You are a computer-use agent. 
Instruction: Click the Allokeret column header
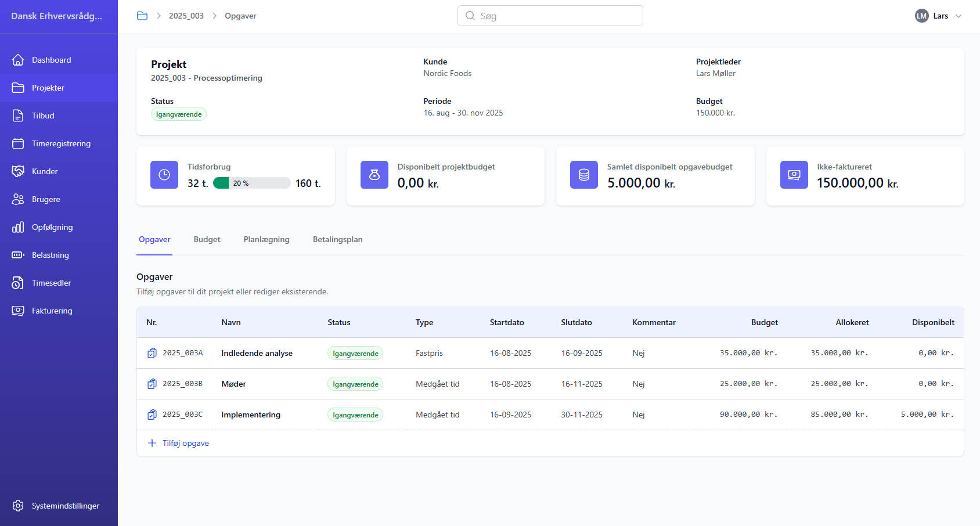pyautogui.click(x=852, y=322)
